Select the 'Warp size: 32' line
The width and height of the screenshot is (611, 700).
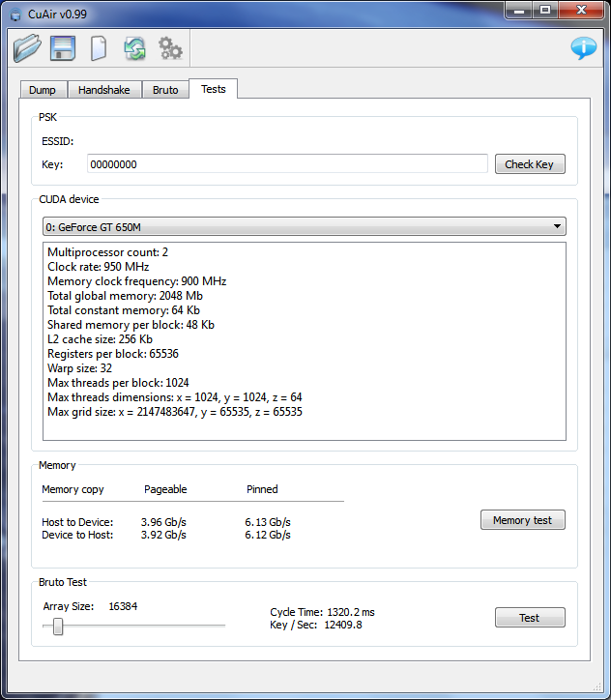(79, 368)
